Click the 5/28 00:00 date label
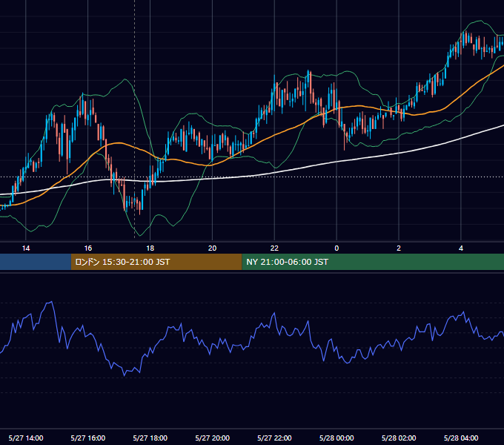This screenshot has width=504, height=445. [336, 438]
